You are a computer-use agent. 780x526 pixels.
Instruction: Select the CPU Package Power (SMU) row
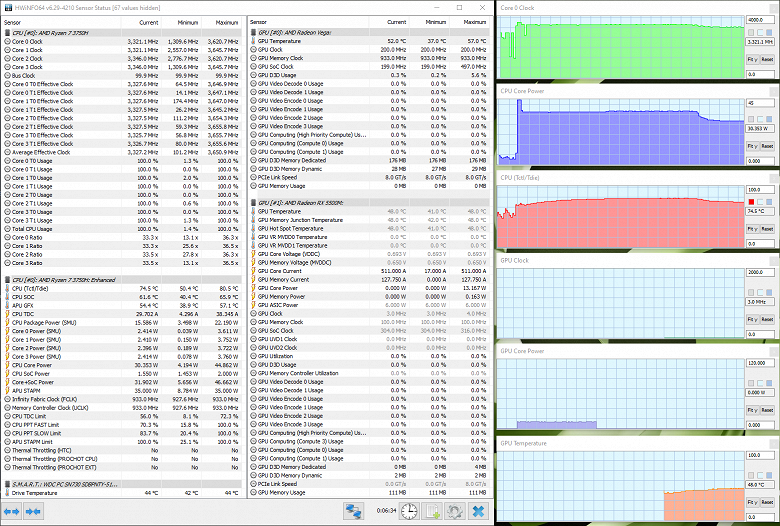(121, 322)
